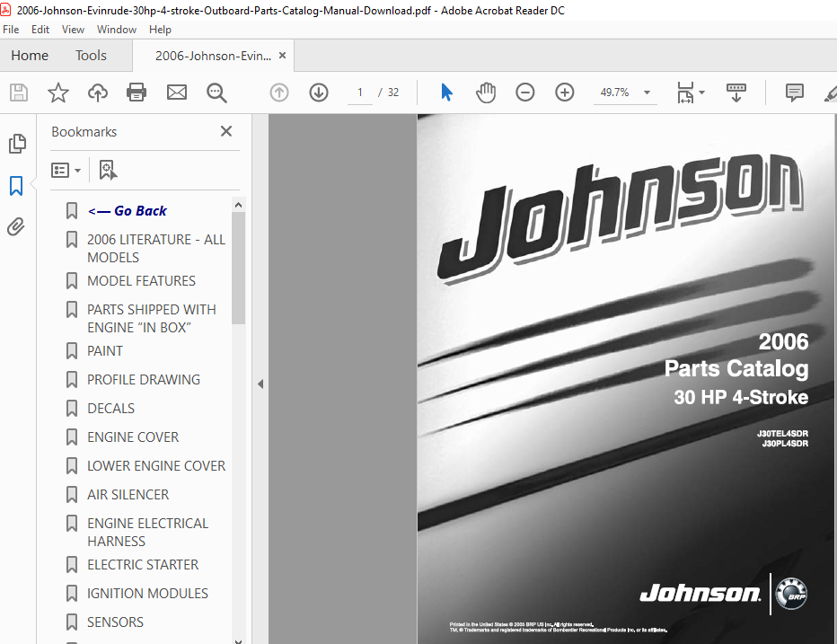The height and width of the screenshot is (644, 837).
Task: Open the View menu
Action: [73, 30]
